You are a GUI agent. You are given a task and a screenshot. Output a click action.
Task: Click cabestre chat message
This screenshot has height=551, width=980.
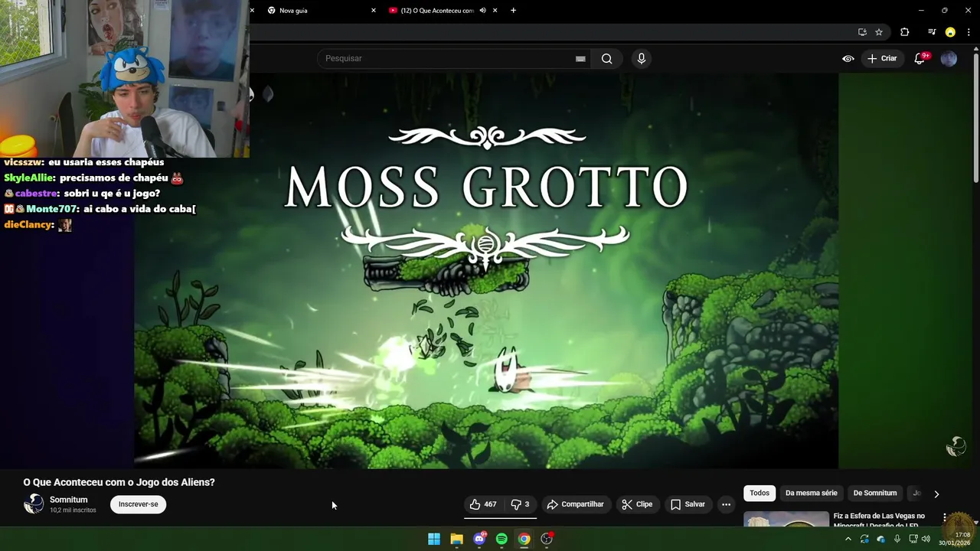pos(82,194)
